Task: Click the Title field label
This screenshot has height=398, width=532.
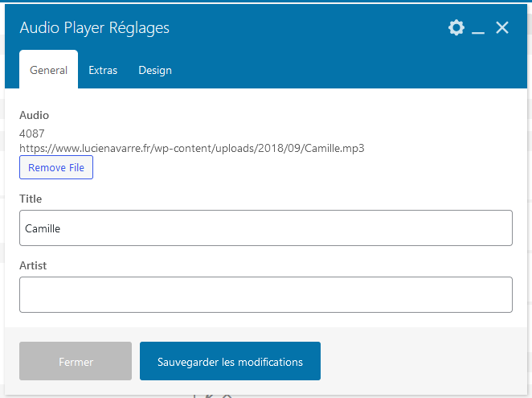Action: (x=31, y=199)
